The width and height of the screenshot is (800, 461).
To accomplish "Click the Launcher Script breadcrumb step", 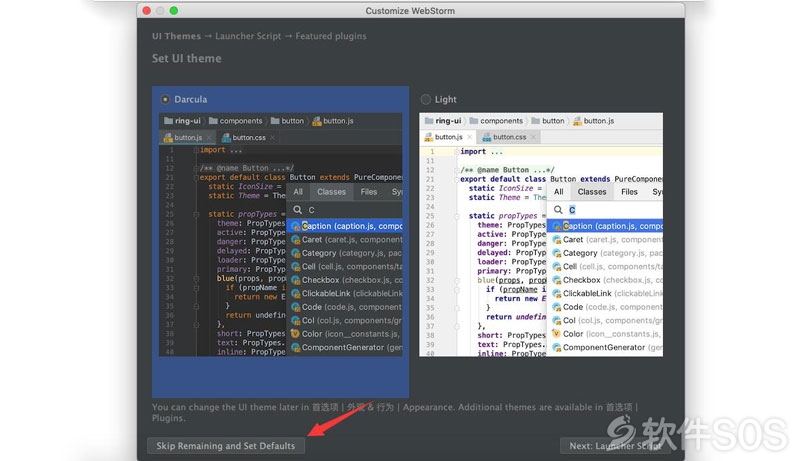I will pyautogui.click(x=248, y=36).
